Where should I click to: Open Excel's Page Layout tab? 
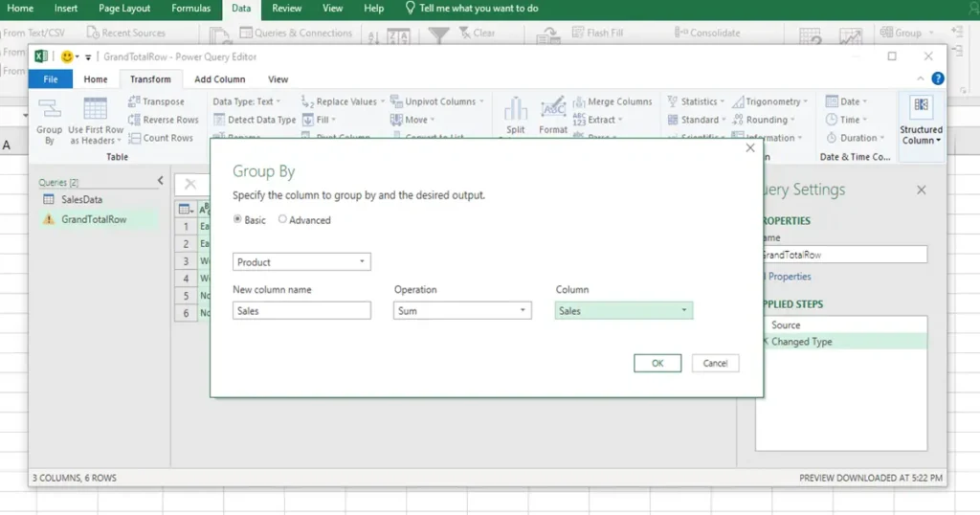point(124,8)
